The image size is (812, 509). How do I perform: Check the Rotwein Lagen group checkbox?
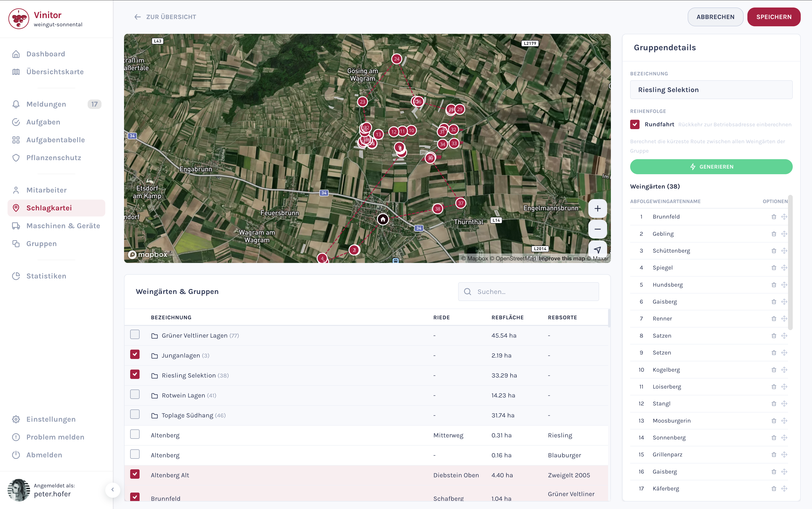(135, 394)
